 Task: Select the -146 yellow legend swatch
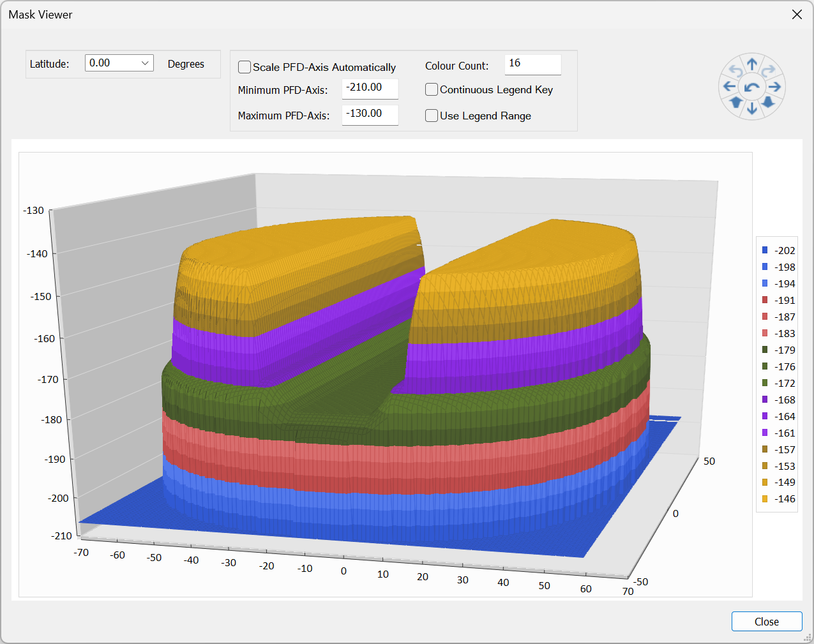point(765,499)
